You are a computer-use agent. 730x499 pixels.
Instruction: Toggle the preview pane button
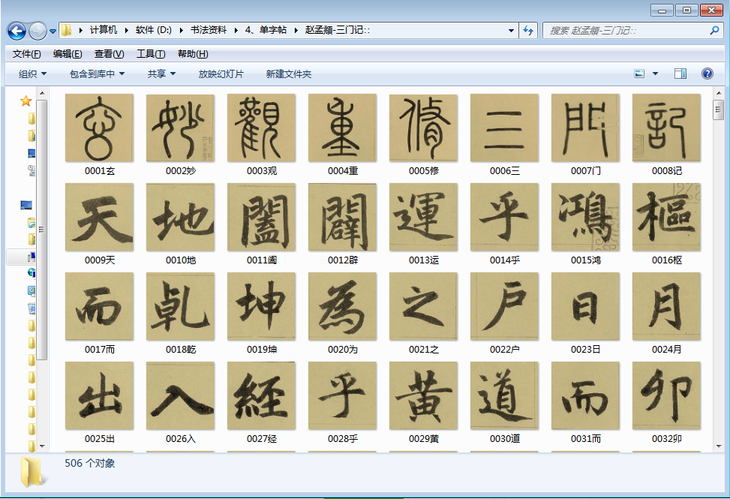[x=680, y=74]
